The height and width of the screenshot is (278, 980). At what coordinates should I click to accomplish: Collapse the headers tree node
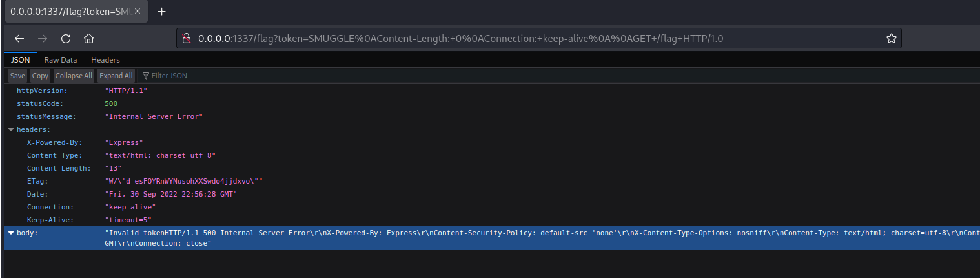[x=11, y=129]
